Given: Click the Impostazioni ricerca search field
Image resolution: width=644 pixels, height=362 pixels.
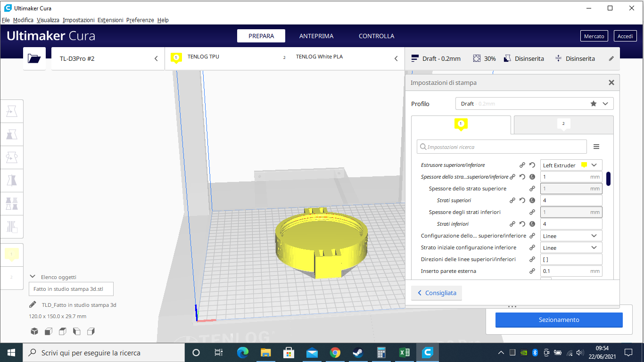Looking at the screenshot, I should (502, 147).
